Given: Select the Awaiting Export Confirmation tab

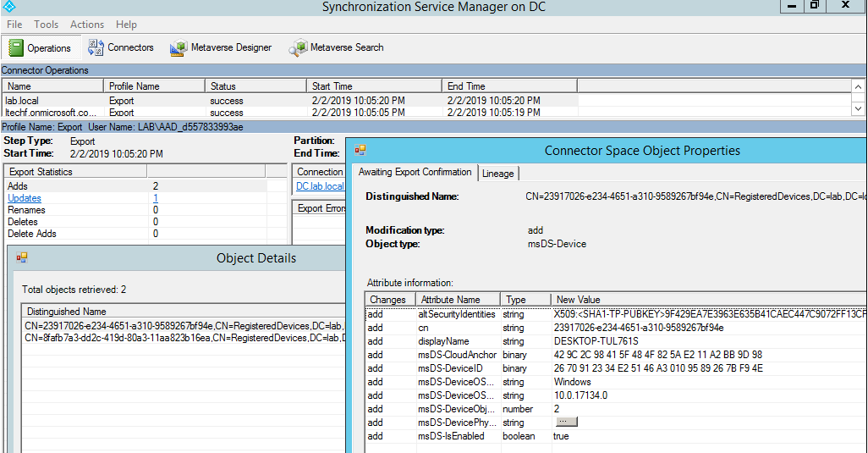Looking at the screenshot, I should click(x=415, y=172).
